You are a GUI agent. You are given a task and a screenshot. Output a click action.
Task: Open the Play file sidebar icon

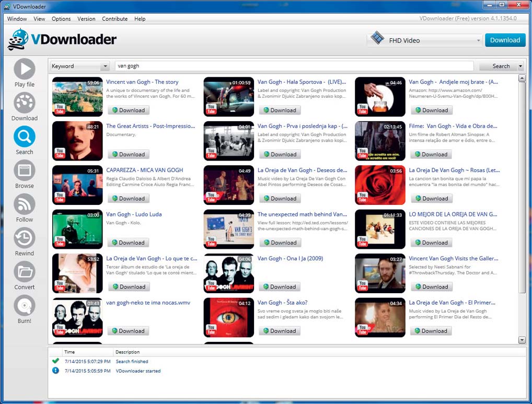click(x=25, y=69)
